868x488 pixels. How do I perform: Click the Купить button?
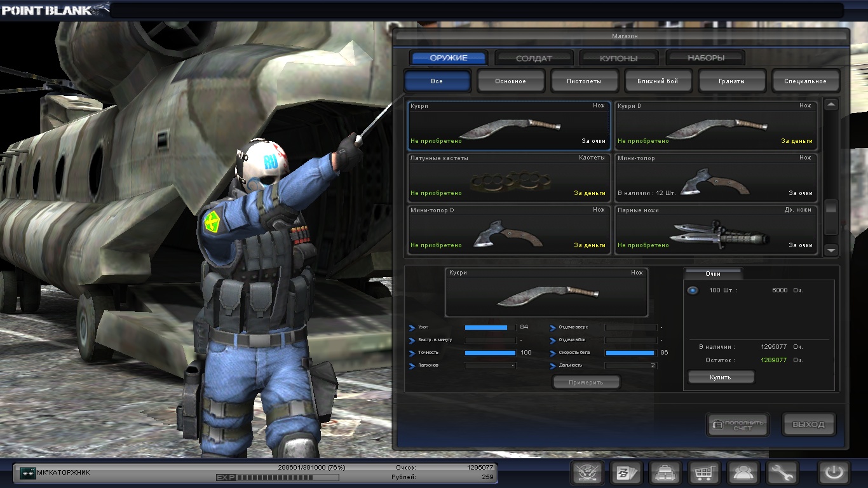721,377
